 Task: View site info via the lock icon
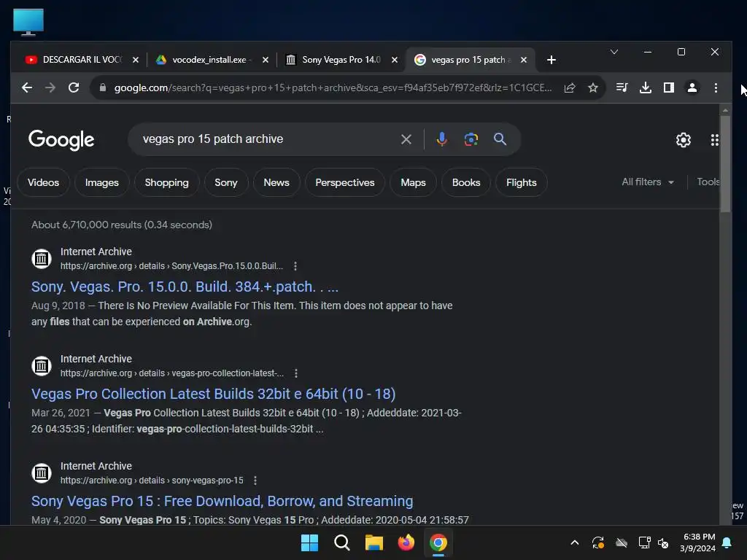(x=102, y=87)
